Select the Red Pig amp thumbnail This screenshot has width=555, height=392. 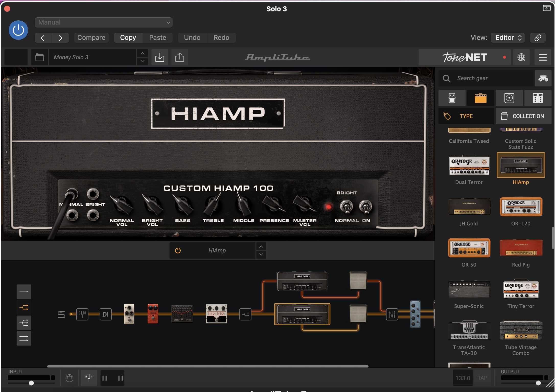click(521, 248)
